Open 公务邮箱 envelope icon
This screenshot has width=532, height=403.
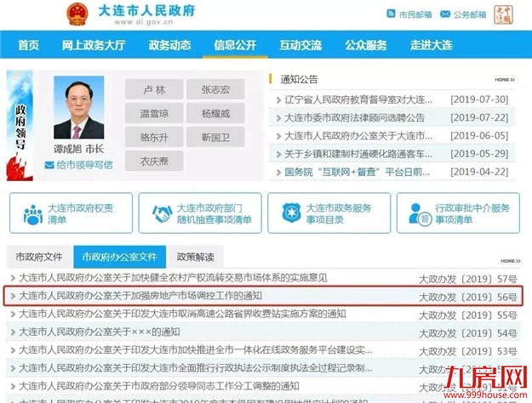(x=445, y=14)
